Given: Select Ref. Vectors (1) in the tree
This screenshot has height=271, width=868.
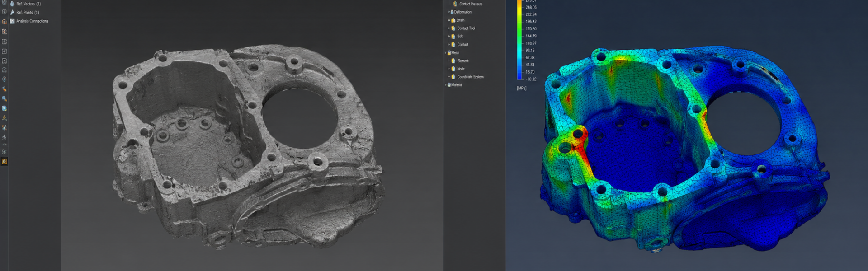Looking at the screenshot, I should (28, 4).
